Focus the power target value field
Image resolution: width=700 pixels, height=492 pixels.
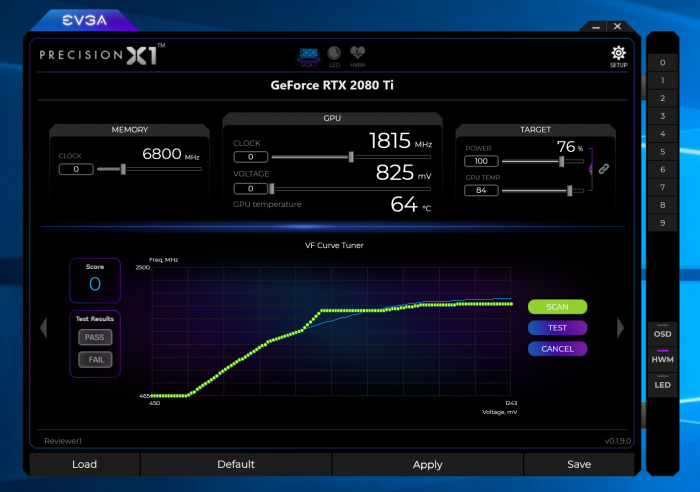(x=481, y=161)
